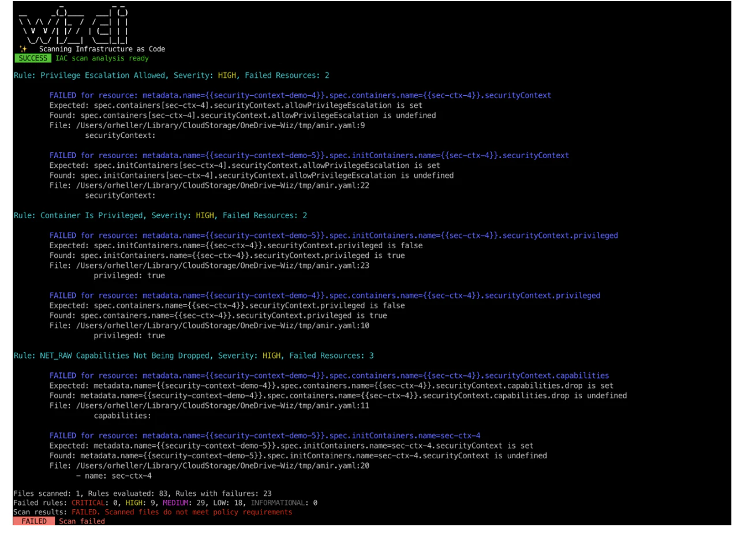Click the amir.yaml:9 file path
The width and height of the screenshot is (756, 538).
[207, 126]
